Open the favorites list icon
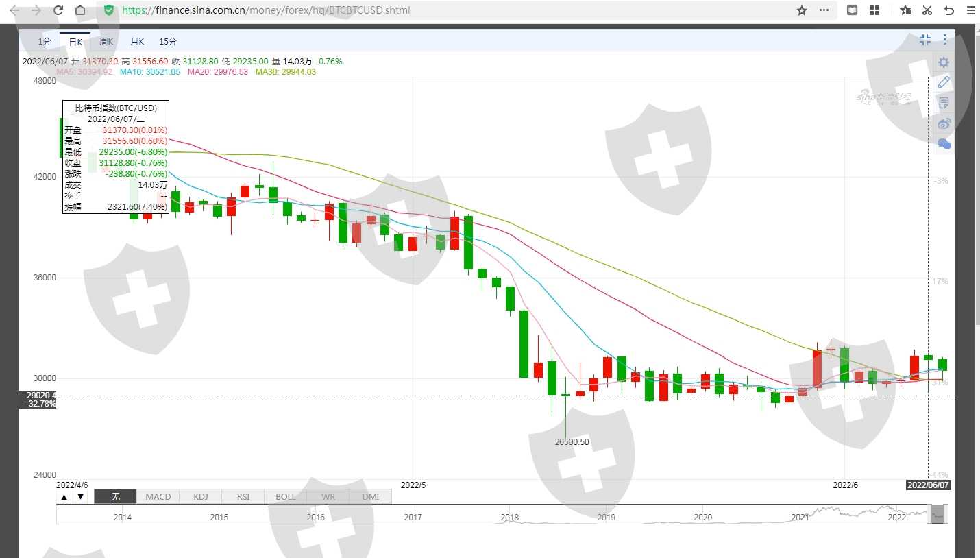The height and width of the screenshot is (558, 980). (x=905, y=10)
